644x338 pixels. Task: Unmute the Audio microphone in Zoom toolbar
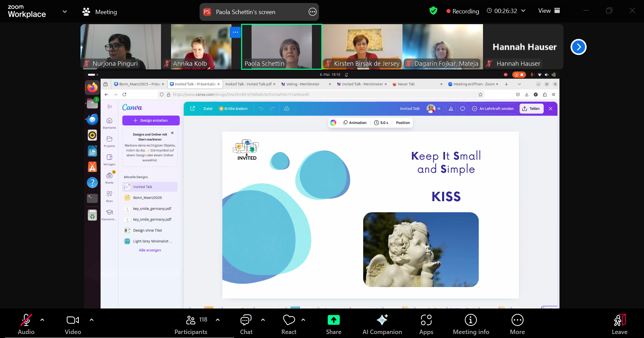(26, 324)
